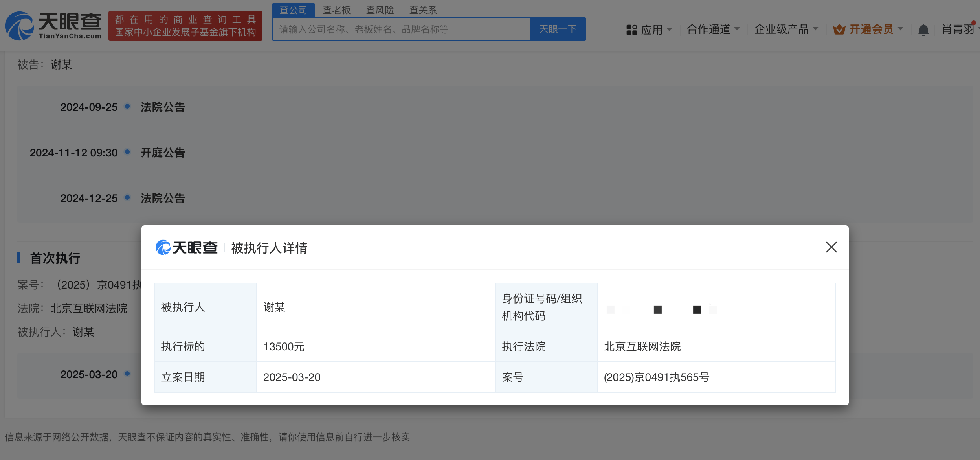The image size is (980, 460).
Task: Switch to the 查关系 tab
Action: coord(423,10)
